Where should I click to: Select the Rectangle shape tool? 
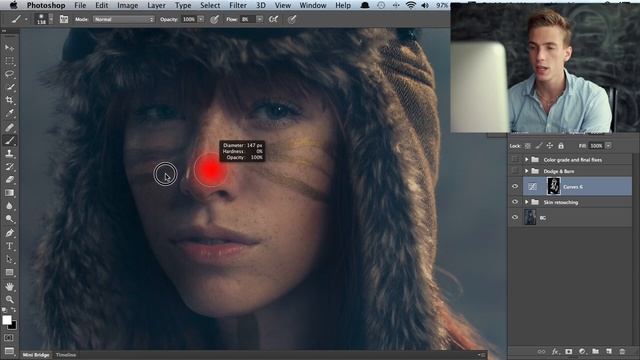coord(9,272)
